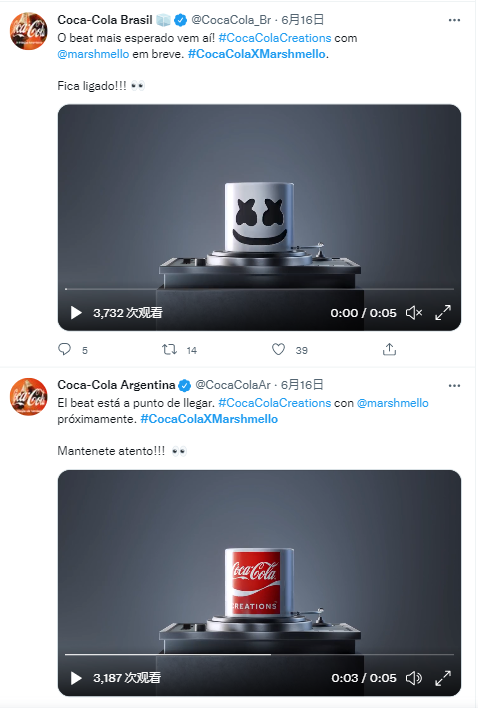Open more options on the Brasil tweet
The width and height of the screenshot is (478, 708).
454,20
